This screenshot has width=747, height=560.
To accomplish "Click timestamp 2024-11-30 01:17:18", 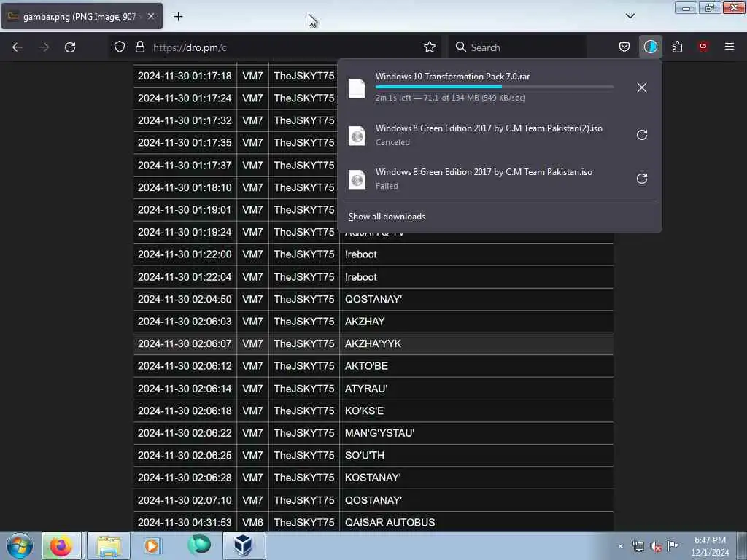I will [x=185, y=76].
